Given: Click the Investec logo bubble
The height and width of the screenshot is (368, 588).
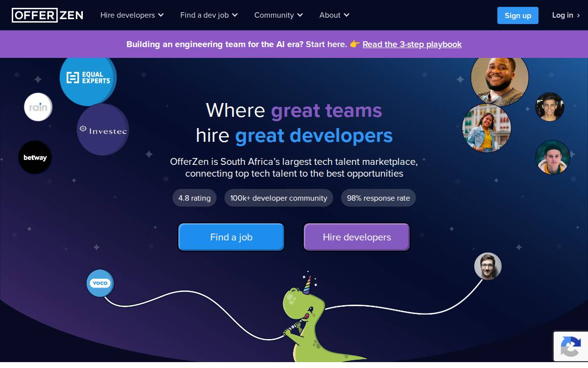Looking at the screenshot, I should 103,130.
